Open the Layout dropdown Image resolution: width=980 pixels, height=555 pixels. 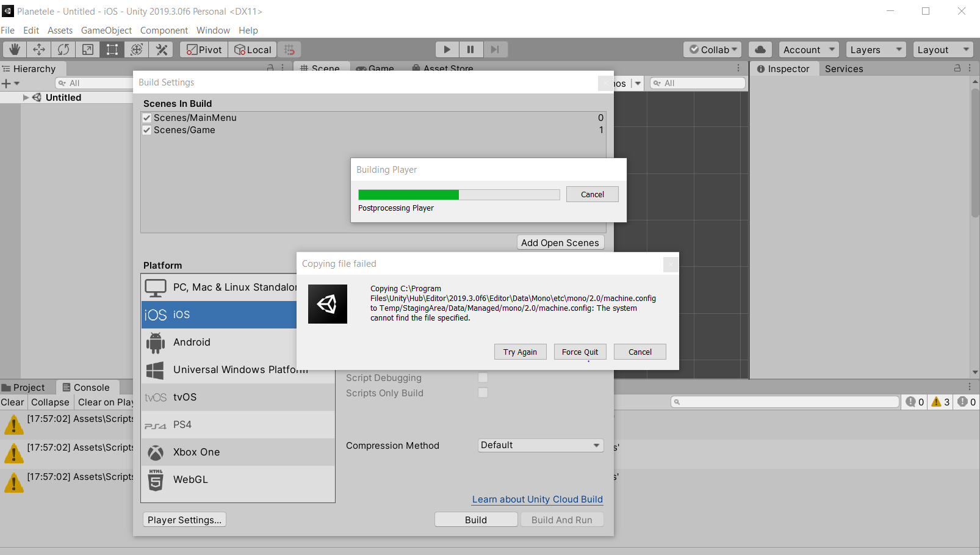(943, 49)
